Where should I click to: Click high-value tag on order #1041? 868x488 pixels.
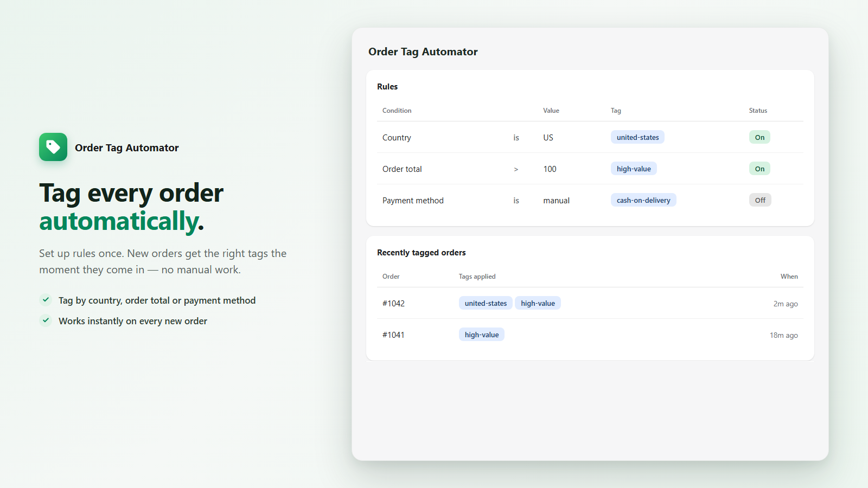pos(482,335)
